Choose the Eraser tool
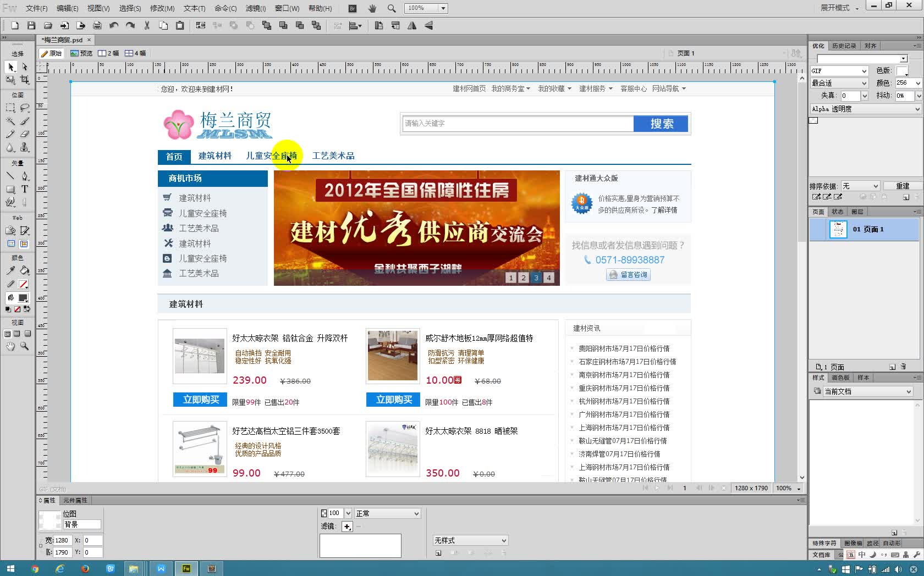Viewport: 924px width, 576px height. pyautogui.click(x=25, y=133)
